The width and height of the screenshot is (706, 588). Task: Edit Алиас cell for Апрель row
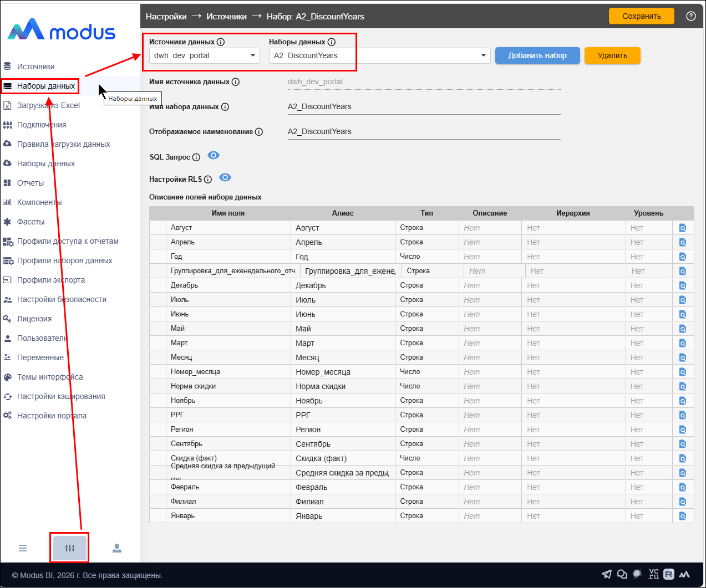pos(343,242)
